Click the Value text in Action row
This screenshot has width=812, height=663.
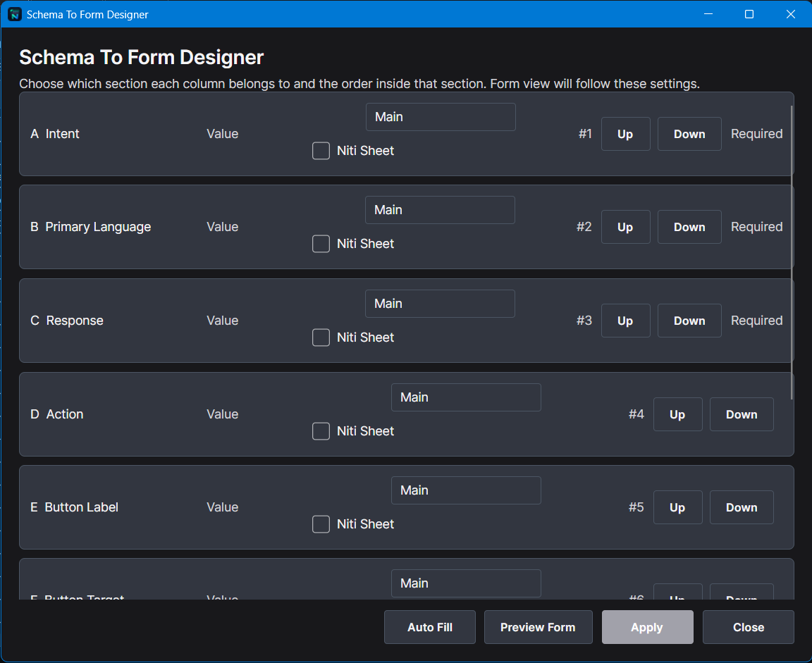pos(223,414)
